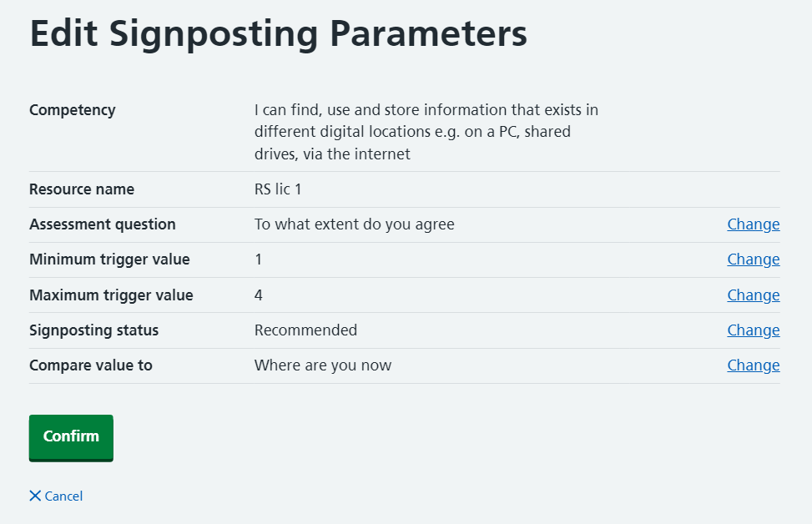
Task: Change the Signposting status
Action: point(753,330)
